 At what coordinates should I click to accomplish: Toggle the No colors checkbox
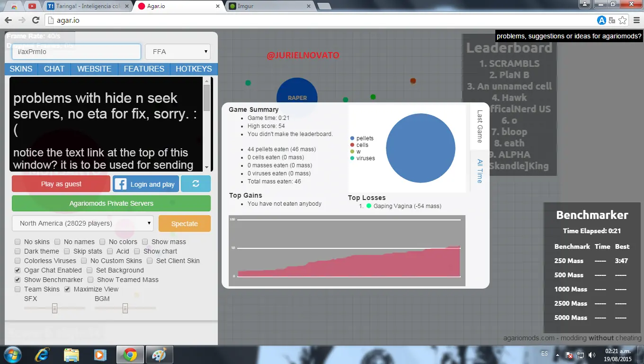(x=102, y=242)
